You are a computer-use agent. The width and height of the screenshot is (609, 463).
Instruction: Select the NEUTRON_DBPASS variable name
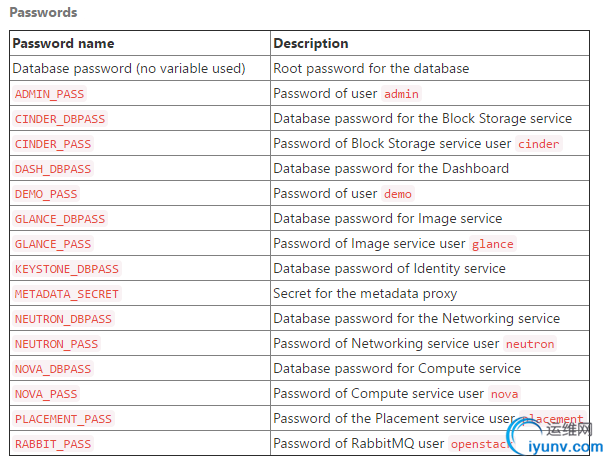point(64,319)
